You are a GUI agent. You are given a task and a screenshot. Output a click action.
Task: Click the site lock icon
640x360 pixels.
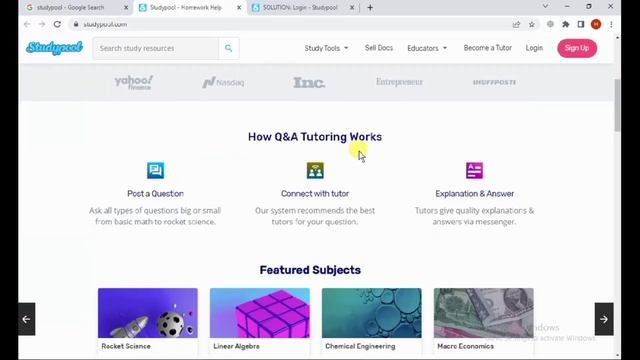(76, 24)
